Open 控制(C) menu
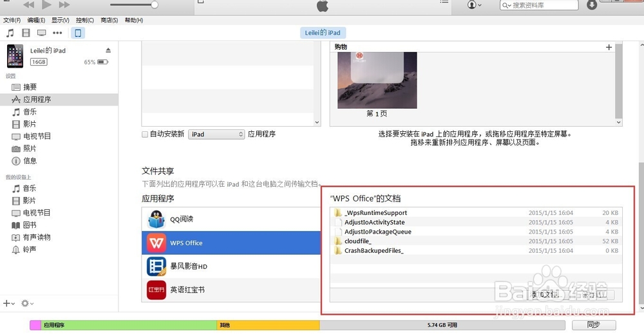Screen dimensions: 644x334 click(x=84, y=20)
